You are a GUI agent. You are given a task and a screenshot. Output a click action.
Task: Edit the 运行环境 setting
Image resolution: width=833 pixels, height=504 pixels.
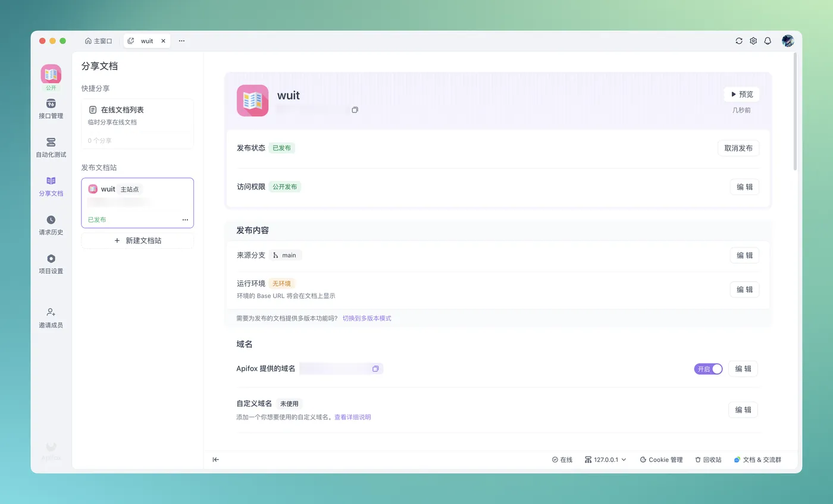coord(744,289)
